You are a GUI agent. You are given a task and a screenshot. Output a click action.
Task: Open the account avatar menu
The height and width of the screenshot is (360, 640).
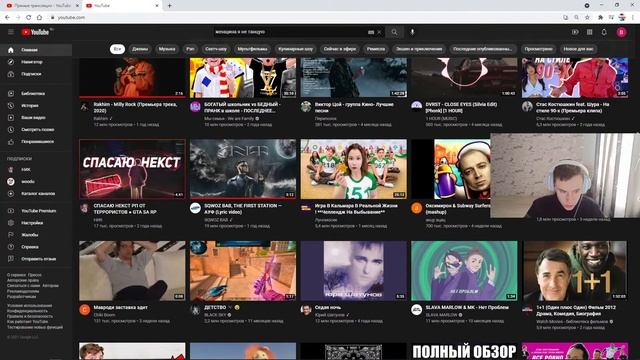point(621,32)
